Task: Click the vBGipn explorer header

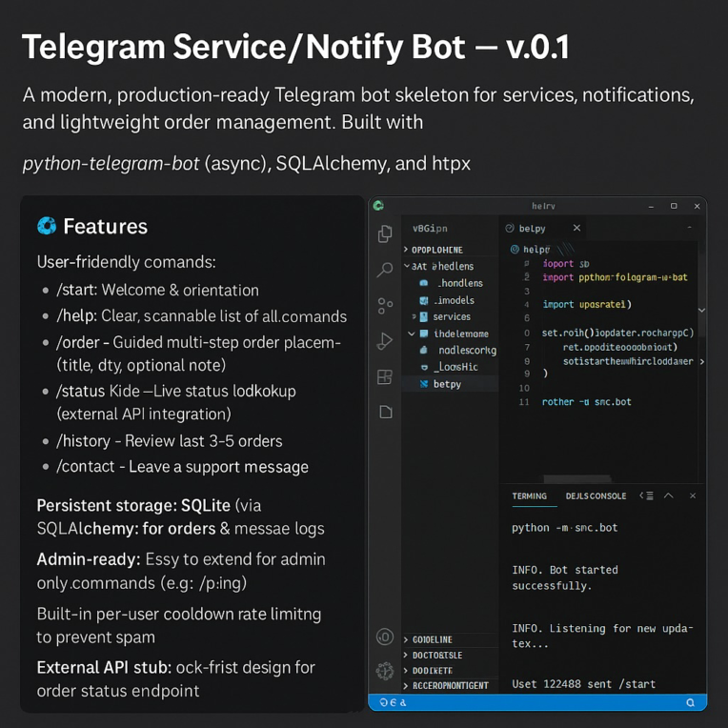Action: [430, 229]
